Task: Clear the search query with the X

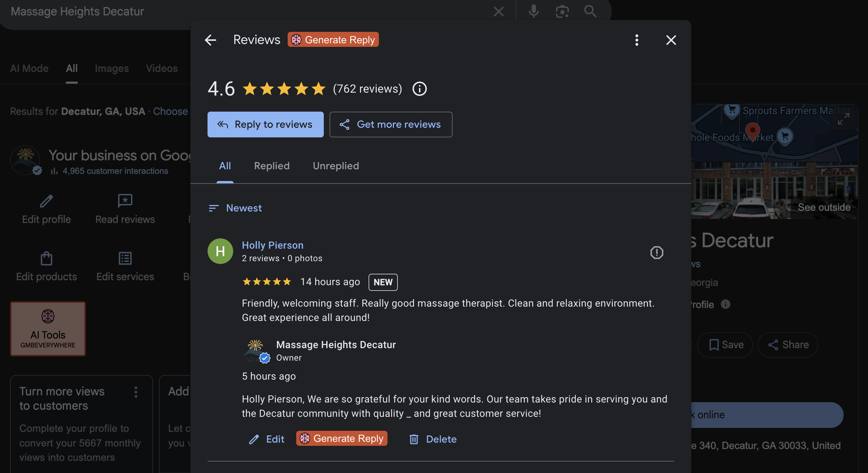Action: pos(498,11)
